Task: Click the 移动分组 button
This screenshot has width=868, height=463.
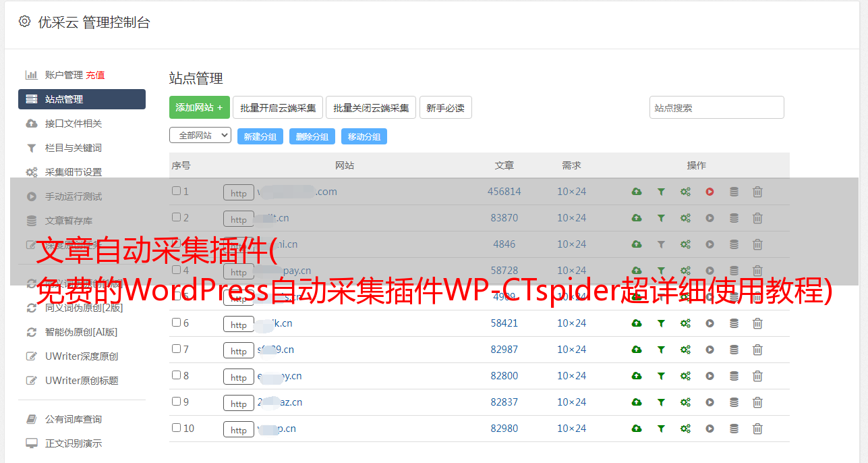Action: pos(364,136)
